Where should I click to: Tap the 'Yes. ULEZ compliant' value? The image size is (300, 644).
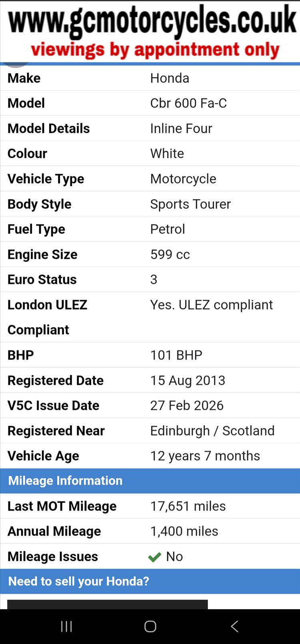(212, 305)
